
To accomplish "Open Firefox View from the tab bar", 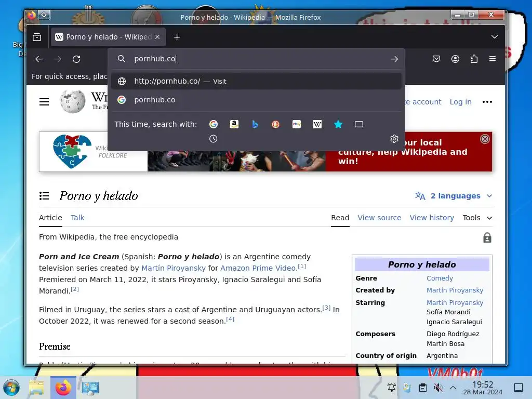I will tap(37, 37).
